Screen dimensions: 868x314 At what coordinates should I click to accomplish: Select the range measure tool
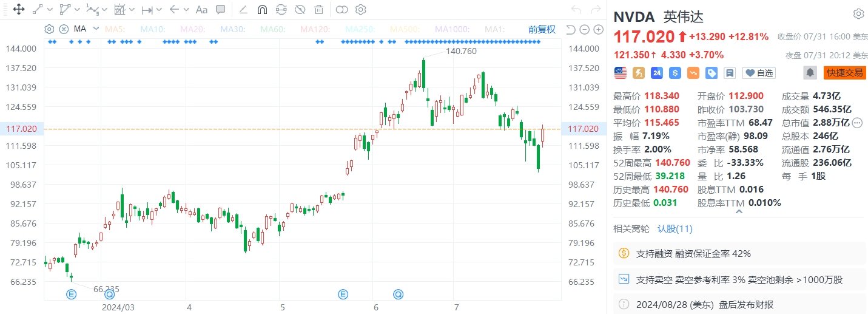click(x=147, y=10)
